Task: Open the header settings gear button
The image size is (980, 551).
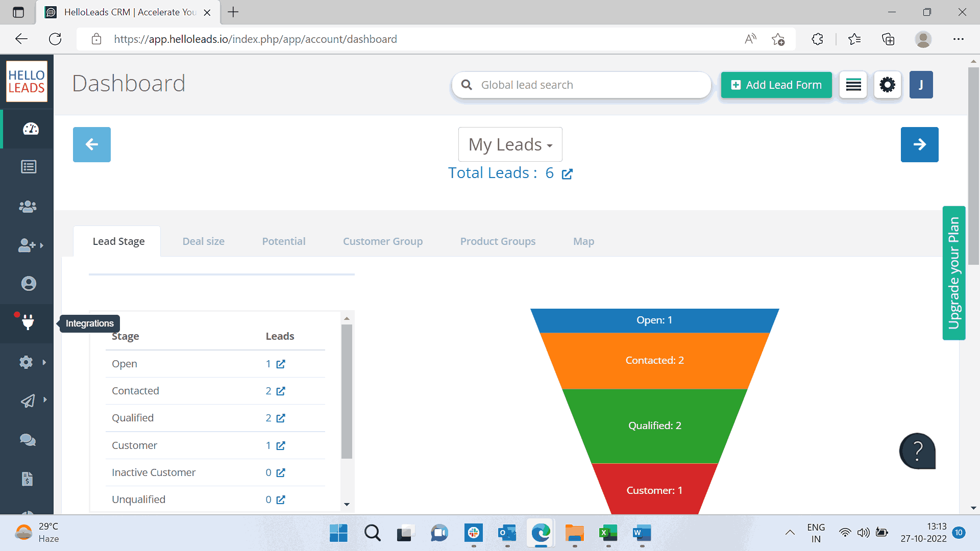Action: [888, 85]
